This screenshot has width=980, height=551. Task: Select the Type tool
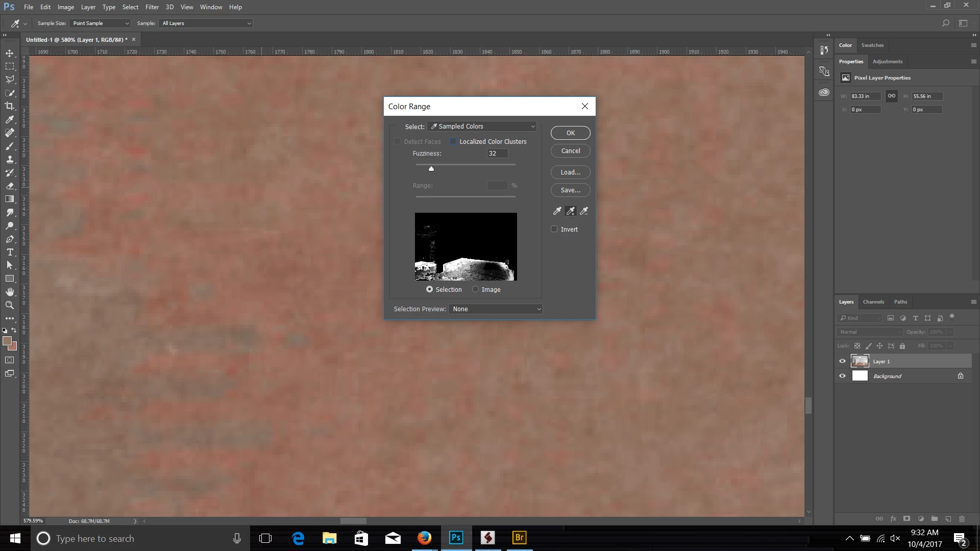pos(10,252)
